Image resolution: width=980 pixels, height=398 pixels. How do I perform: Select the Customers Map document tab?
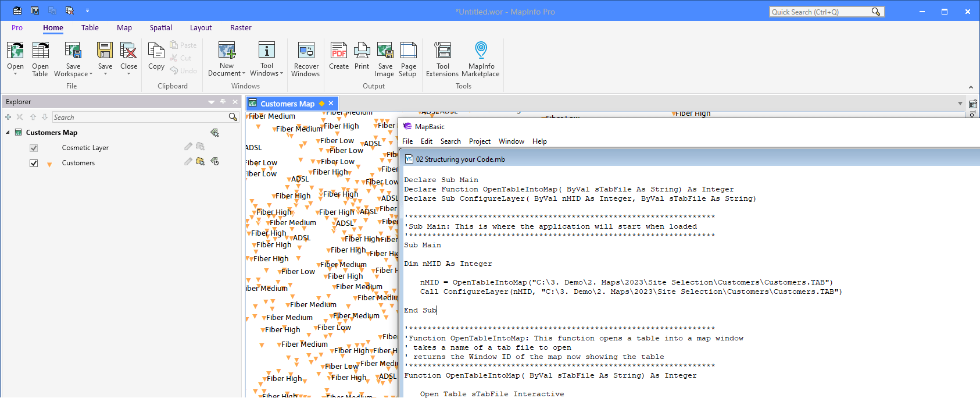[x=287, y=104]
